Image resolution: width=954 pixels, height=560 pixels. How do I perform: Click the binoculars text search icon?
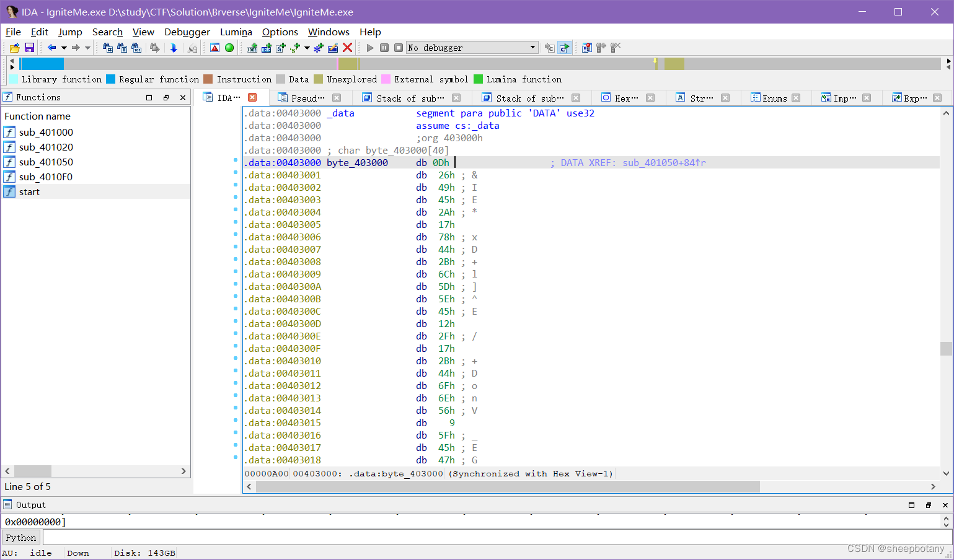[122, 48]
